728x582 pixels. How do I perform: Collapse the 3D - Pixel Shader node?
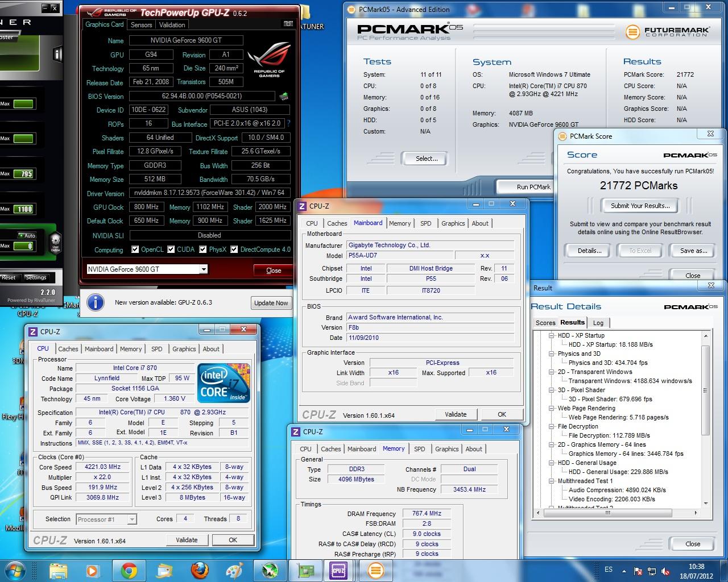pyautogui.click(x=552, y=390)
